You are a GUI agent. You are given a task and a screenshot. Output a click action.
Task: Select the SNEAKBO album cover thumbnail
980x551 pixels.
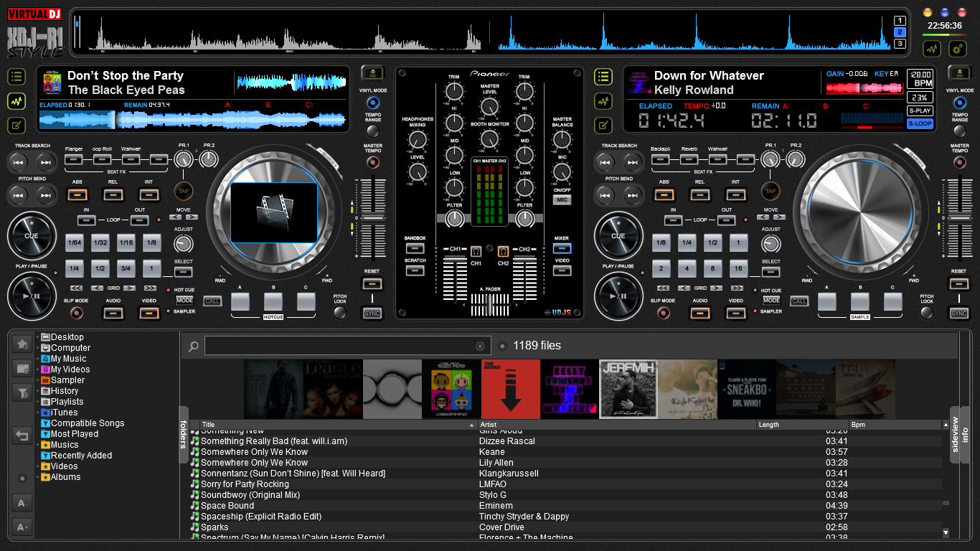pos(746,390)
